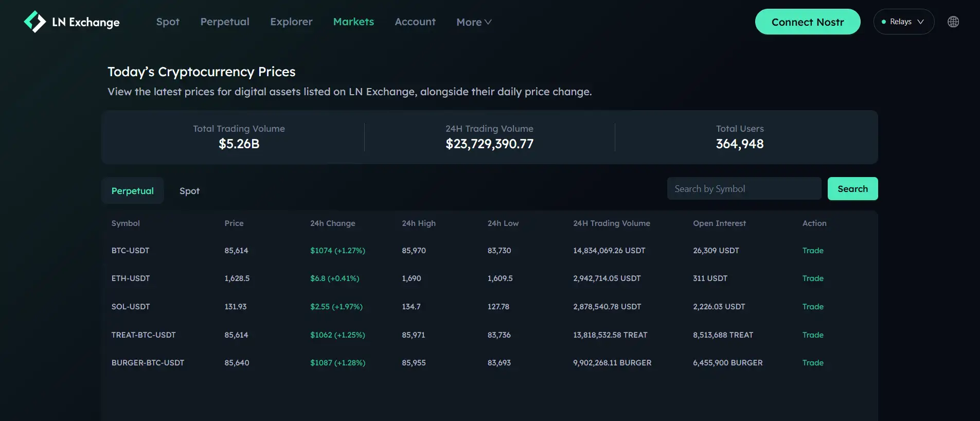Navigate to the Account page
The width and height of the screenshot is (980, 421).
click(415, 22)
